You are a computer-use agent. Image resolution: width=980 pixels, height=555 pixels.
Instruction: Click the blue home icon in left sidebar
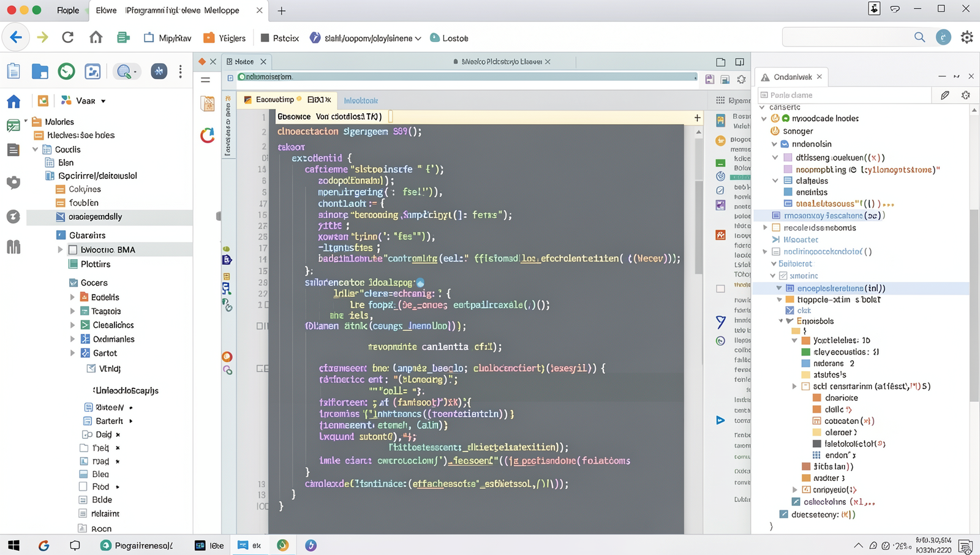(13, 101)
